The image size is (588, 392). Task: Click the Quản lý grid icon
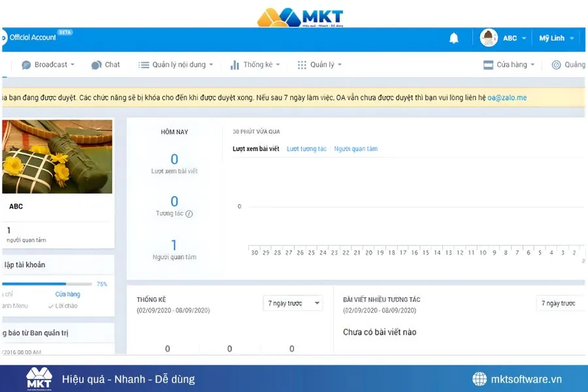(x=302, y=65)
